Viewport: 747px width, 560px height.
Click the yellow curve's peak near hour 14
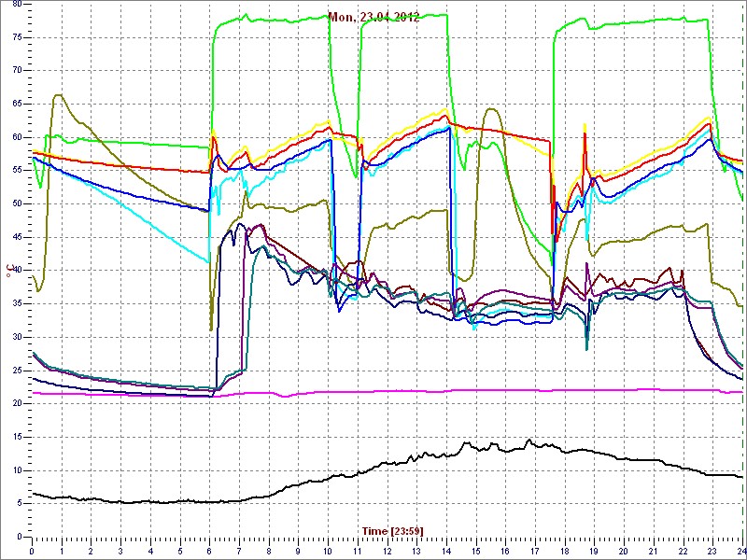(x=444, y=111)
